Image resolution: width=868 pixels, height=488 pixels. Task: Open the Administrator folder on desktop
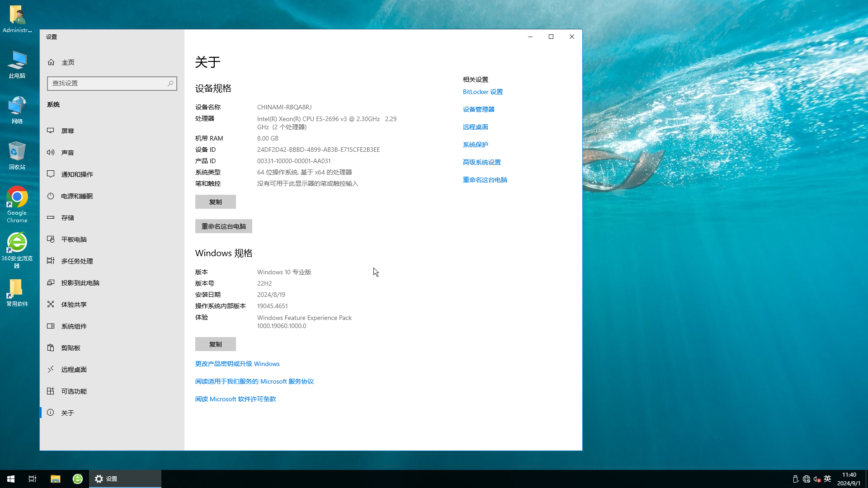pyautogui.click(x=17, y=19)
